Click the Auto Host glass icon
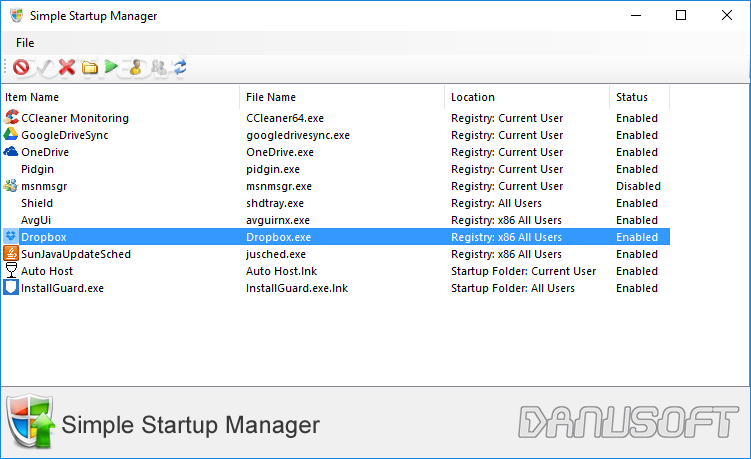This screenshot has width=751, height=459. click(11, 270)
